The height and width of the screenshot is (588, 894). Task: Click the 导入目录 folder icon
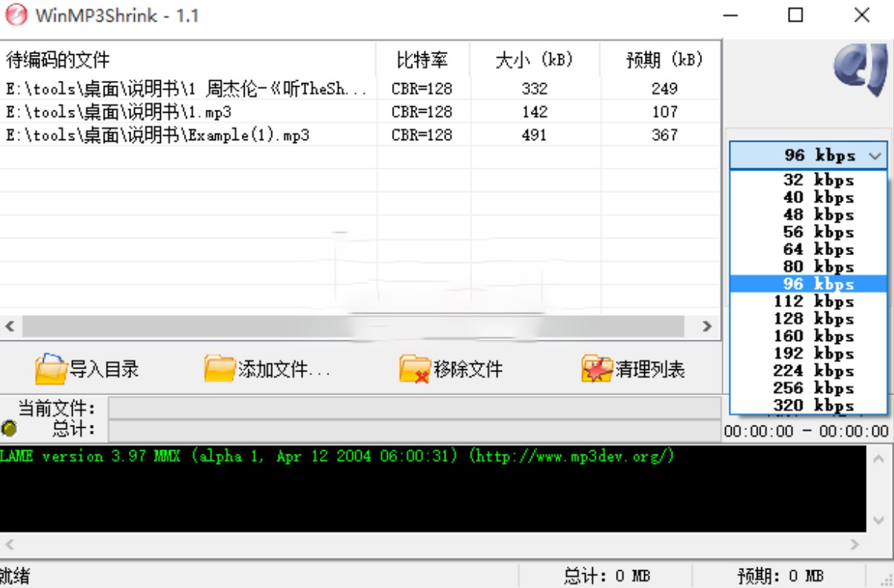51,370
